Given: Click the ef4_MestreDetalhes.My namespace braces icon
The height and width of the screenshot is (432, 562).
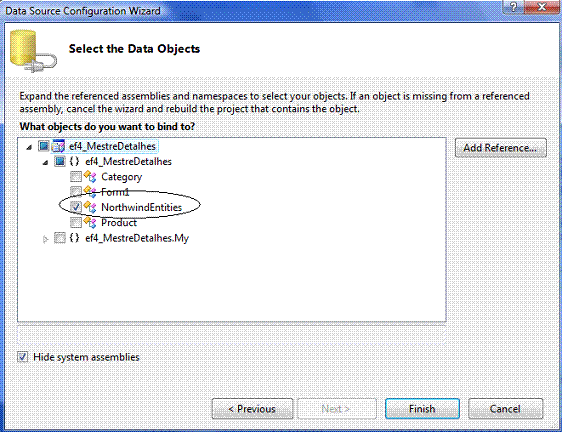Looking at the screenshot, I should tap(74, 238).
